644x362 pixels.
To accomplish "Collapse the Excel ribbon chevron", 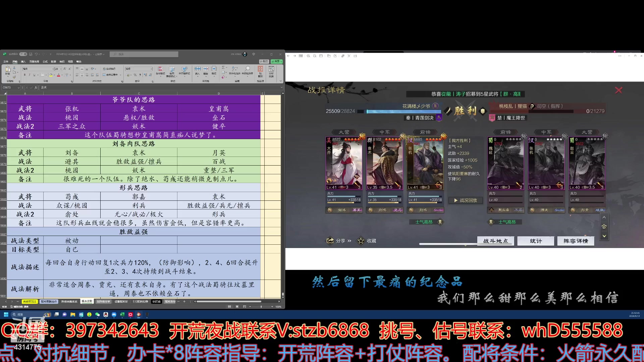I will (281, 81).
